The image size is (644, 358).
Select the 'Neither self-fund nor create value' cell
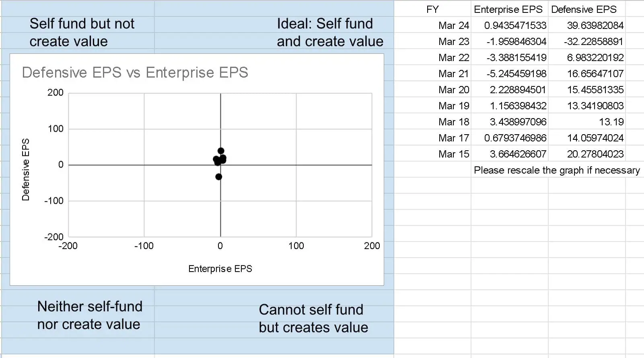coord(89,315)
